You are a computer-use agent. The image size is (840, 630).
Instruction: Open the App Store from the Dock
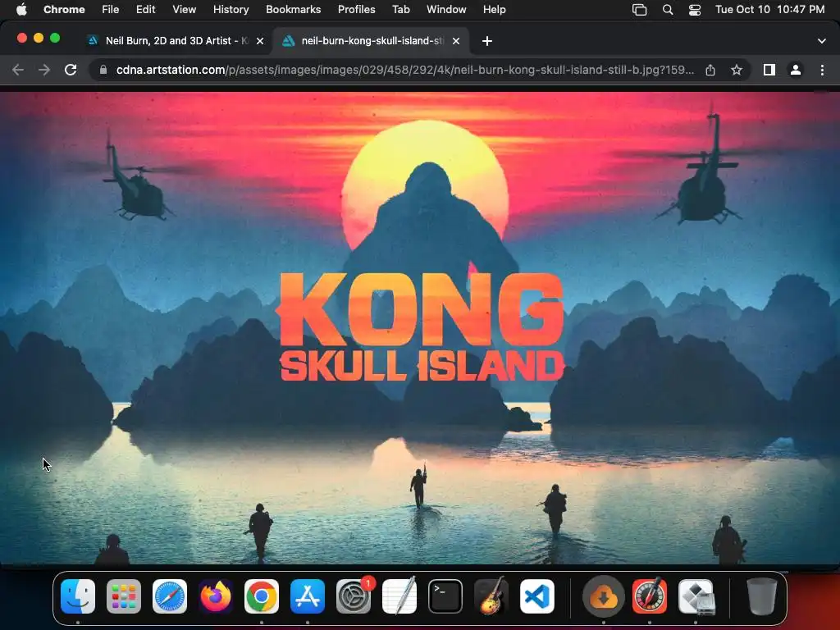point(308,596)
